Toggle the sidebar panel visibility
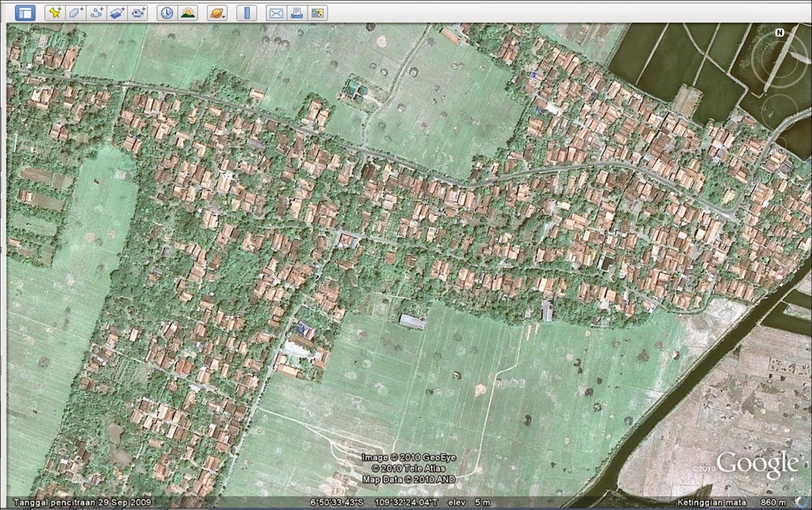Image resolution: width=812 pixels, height=510 pixels. point(25,13)
